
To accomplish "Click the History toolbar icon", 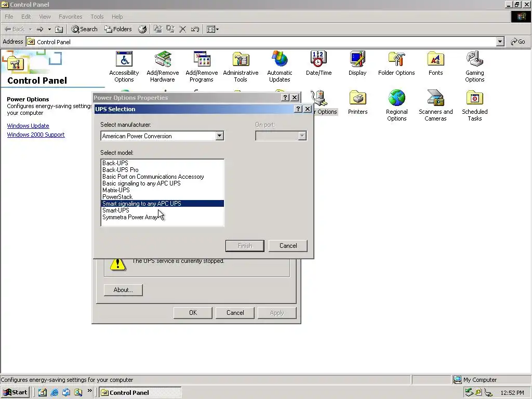I will (x=142, y=29).
